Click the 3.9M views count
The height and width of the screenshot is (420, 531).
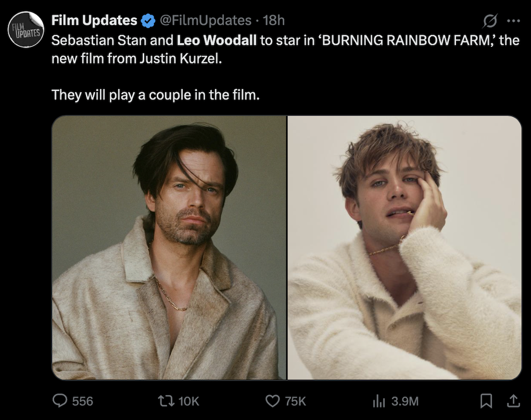[x=405, y=401]
